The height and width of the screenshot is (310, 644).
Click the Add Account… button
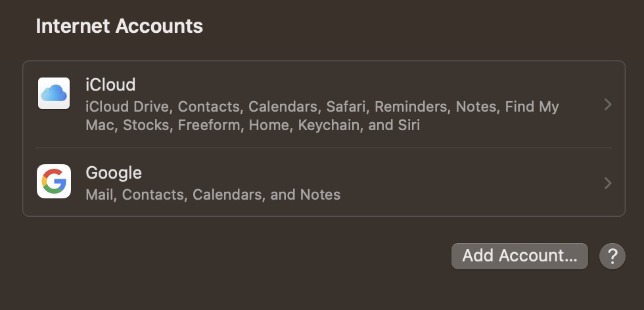point(519,255)
